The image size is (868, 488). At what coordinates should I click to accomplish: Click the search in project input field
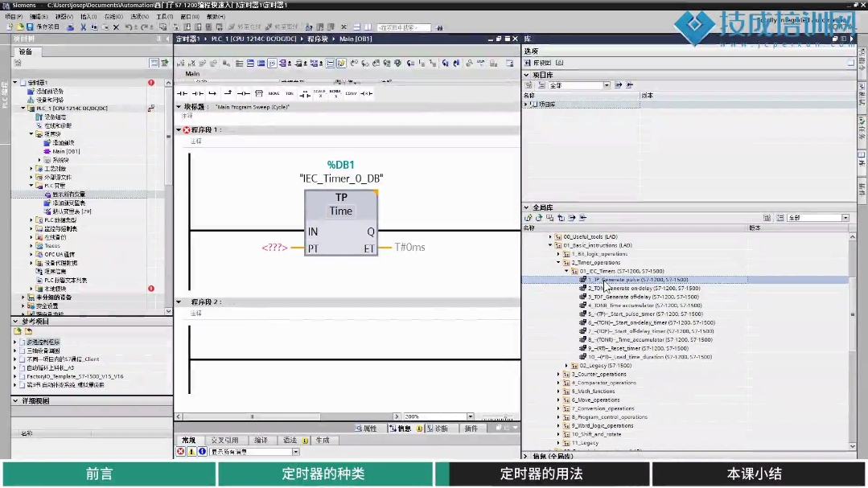pyautogui.click(x=404, y=27)
